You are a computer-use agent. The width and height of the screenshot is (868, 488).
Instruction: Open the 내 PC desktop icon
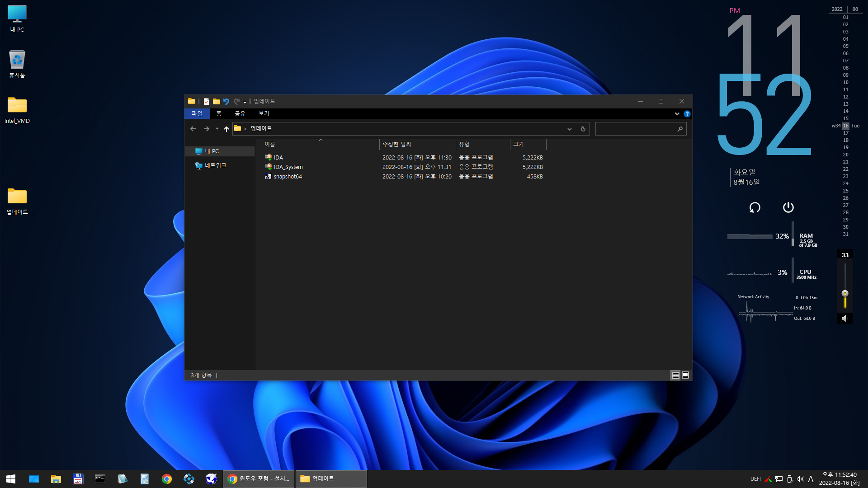click(x=17, y=19)
